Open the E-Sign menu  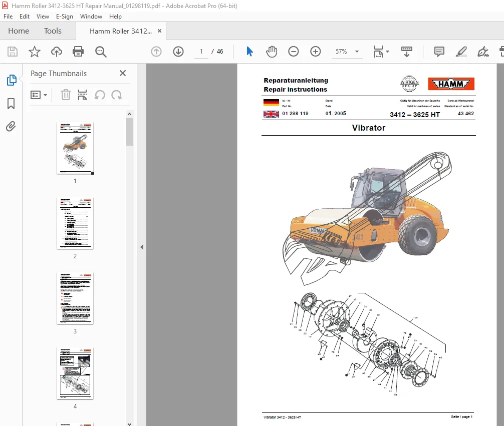pyautogui.click(x=64, y=17)
